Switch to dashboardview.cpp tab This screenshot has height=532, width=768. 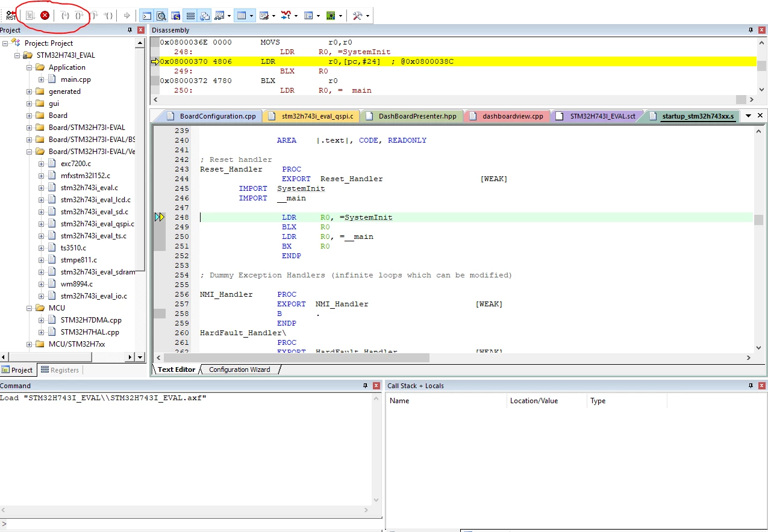coord(506,116)
